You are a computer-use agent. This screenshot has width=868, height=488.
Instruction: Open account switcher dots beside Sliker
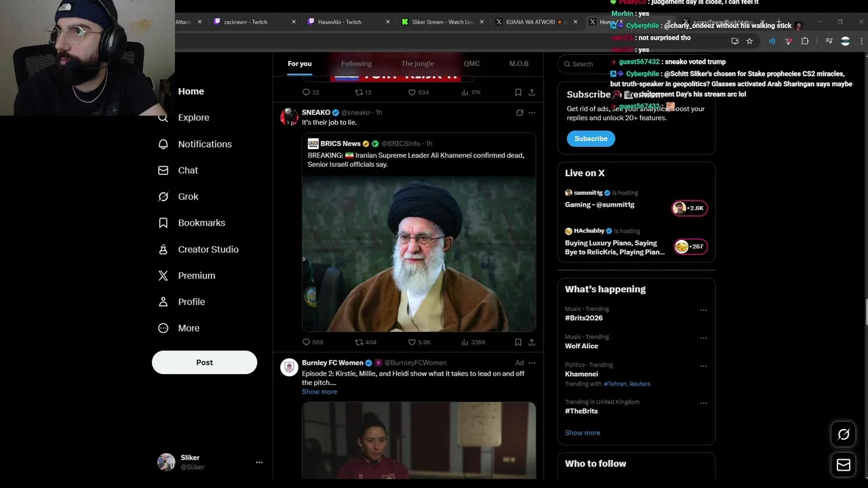click(x=258, y=462)
